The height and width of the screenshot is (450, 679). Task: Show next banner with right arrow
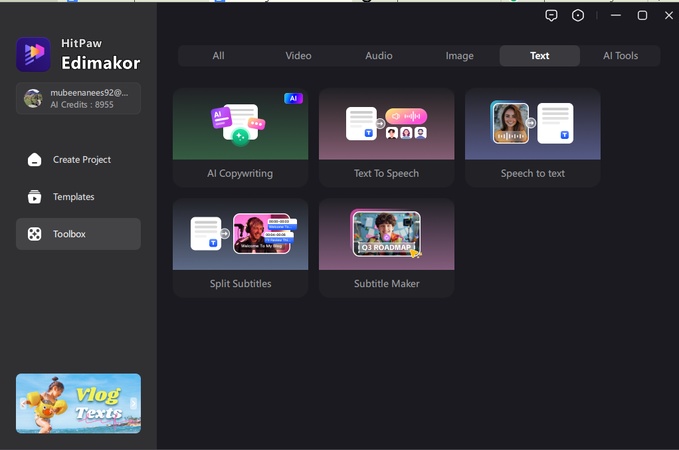coord(134,404)
